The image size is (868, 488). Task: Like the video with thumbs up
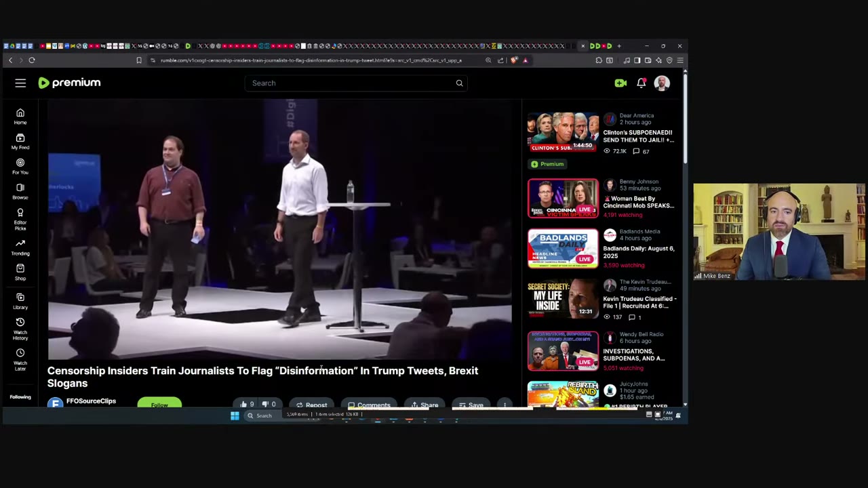(x=247, y=405)
